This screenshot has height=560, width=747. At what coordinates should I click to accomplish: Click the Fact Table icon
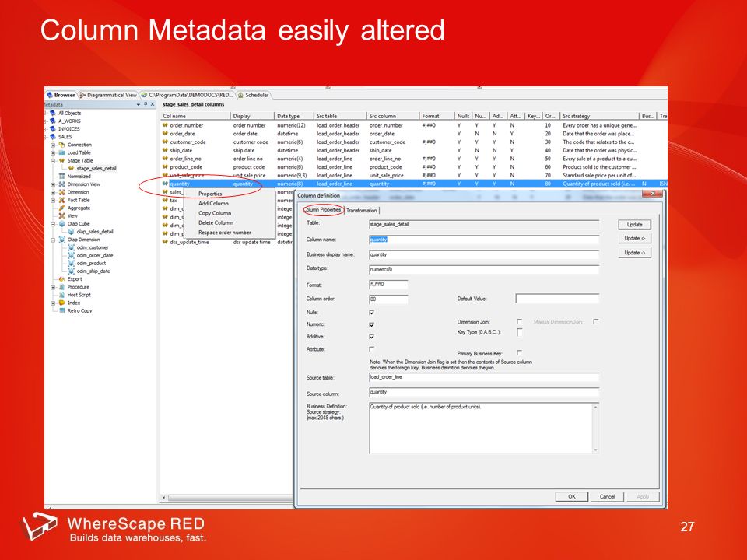click(61, 200)
